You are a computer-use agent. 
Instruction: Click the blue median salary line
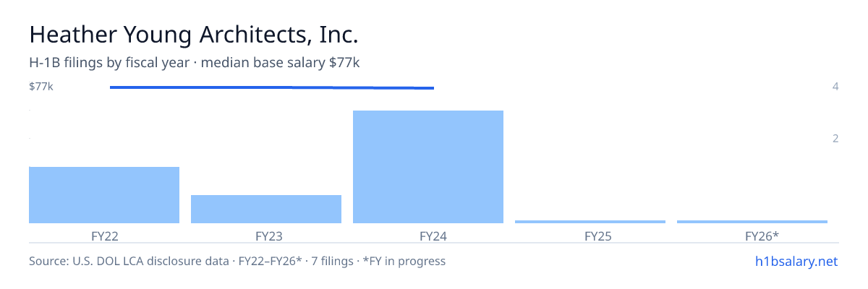tap(272, 87)
